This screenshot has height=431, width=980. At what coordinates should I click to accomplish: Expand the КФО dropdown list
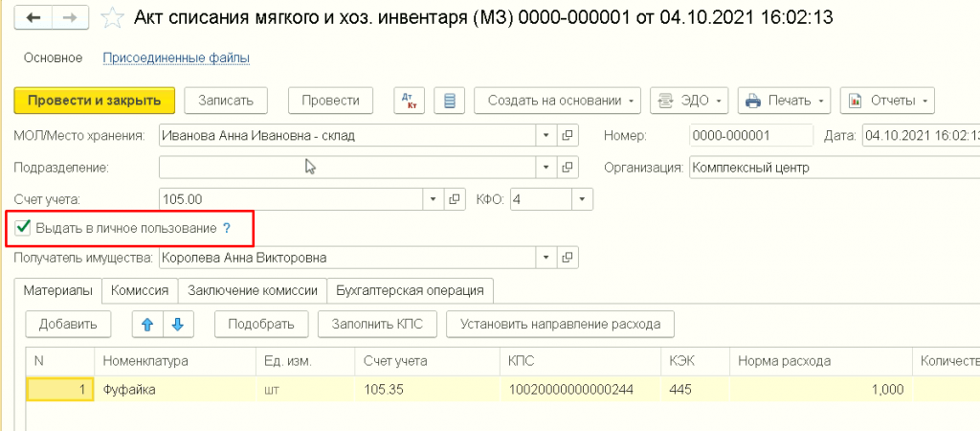(x=582, y=199)
